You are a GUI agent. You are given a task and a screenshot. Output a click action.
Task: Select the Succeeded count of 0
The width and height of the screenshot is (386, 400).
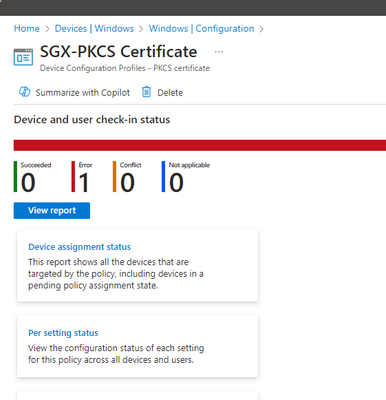pos(28,182)
